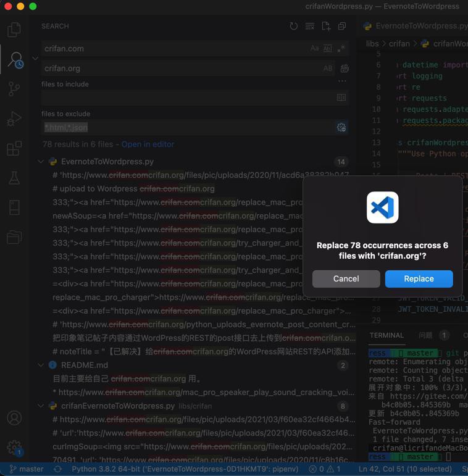
Task: Select result starting with 'newASoup=<a href'
Action: [178, 216]
